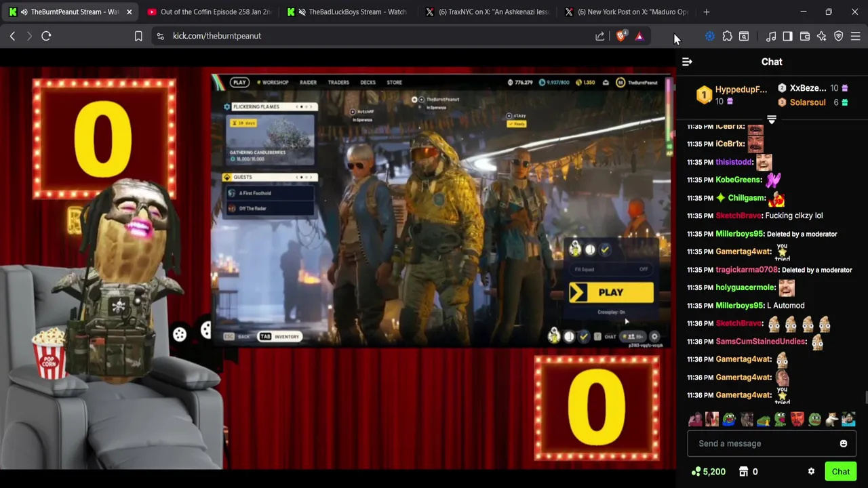
Task: Open Solarsoul gifter profile
Action: (807, 102)
